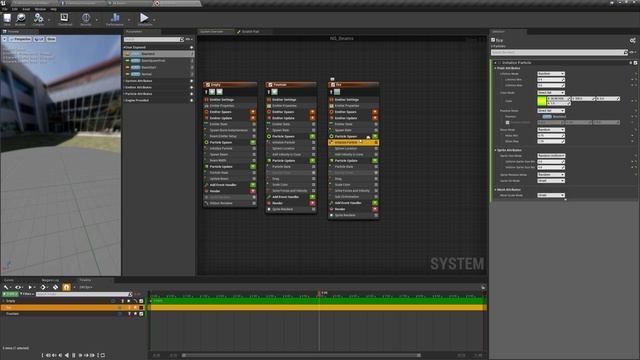Click the Bounds toolbar icon
Screen dimensions: 640x360
86,18
